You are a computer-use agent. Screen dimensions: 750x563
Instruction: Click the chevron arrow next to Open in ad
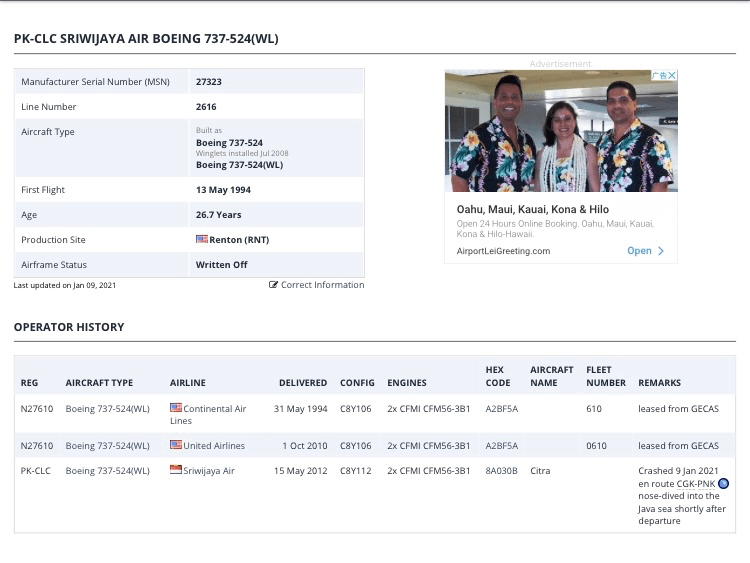point(661,251)
